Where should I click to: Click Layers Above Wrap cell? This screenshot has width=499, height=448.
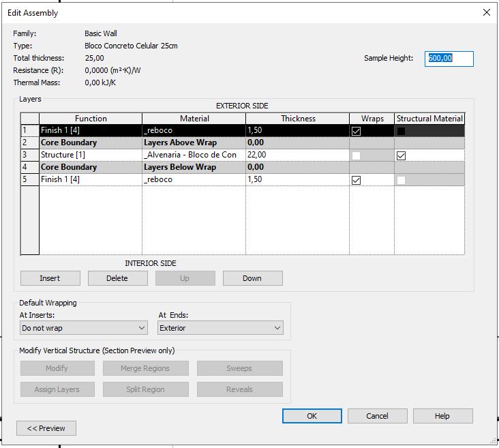coord(194,143)
